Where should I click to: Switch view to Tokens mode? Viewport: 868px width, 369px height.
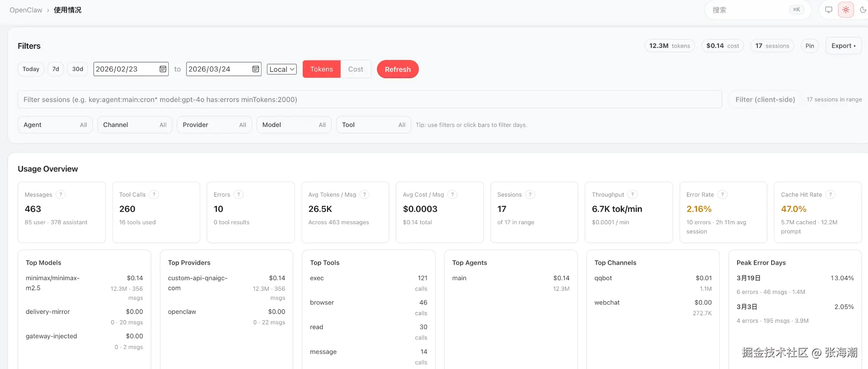[x=321, y=69]
